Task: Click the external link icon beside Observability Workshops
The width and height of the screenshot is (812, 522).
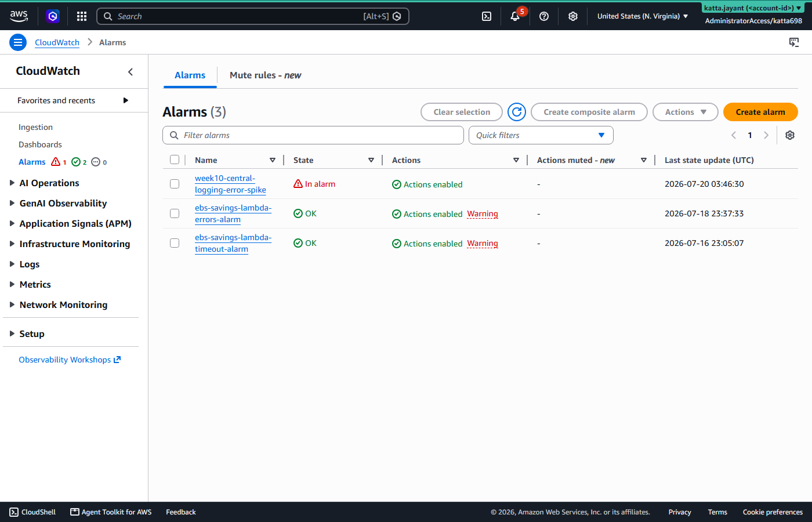Action: click(x=117, y=360)
